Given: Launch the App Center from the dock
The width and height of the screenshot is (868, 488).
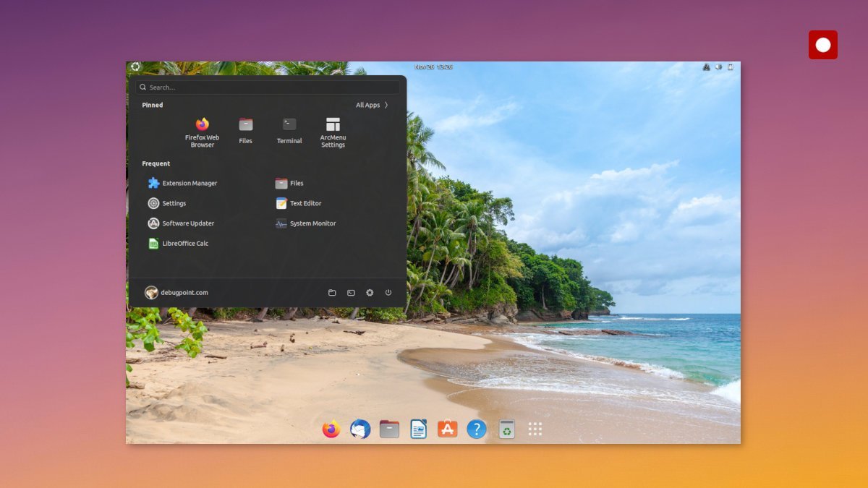Looking at the screenshot, I should pos(448,429).
